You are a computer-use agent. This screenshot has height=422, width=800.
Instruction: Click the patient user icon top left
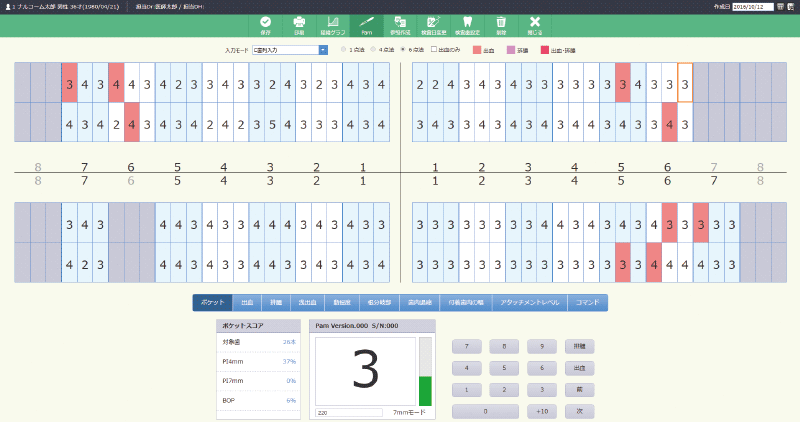[x=7, y=7]
